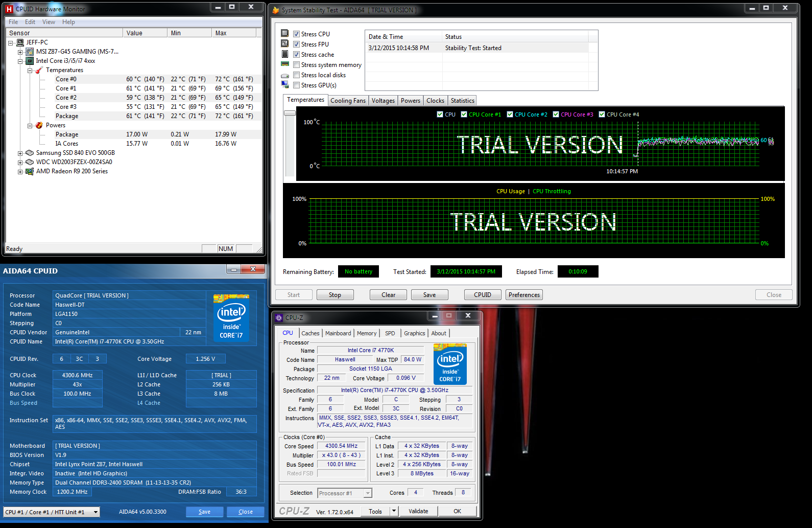Expand the WDC WD2003FZEX-00Z4SA0 node

[20, 163]
